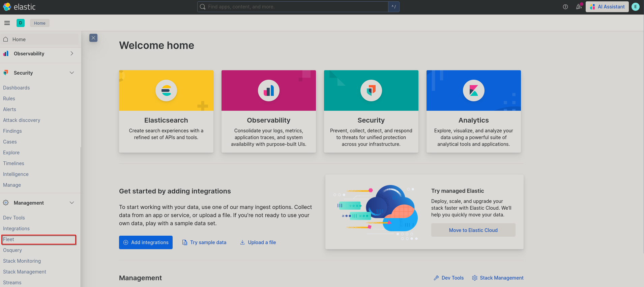Select Findings in the sidebar
Image resolution: width=644 pixels, height=287 pixels.
[12, 131]
